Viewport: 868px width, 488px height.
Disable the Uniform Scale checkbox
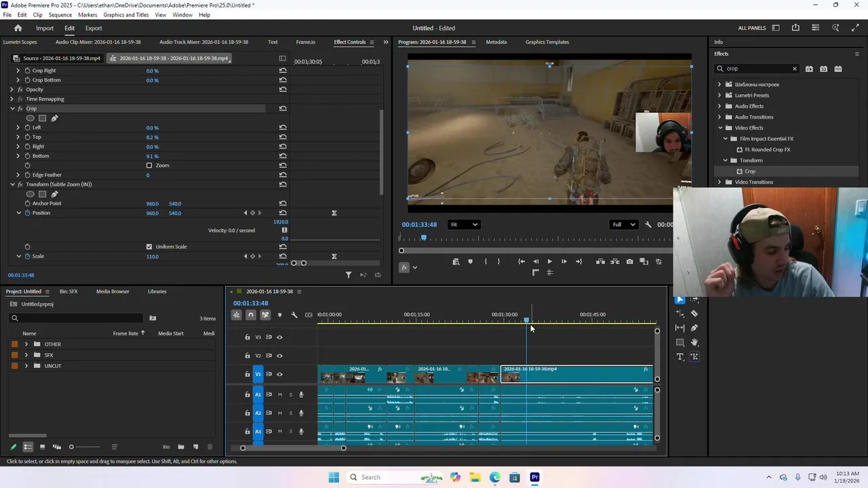point(149,247)
